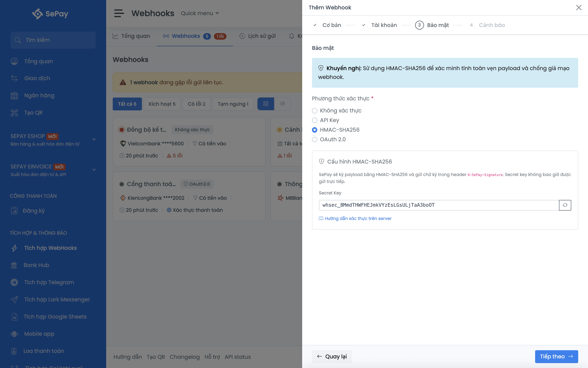Click the Loa thanh toán speaker icon
The width and height of the screenshot is (588, 368).
coord(14,351)
